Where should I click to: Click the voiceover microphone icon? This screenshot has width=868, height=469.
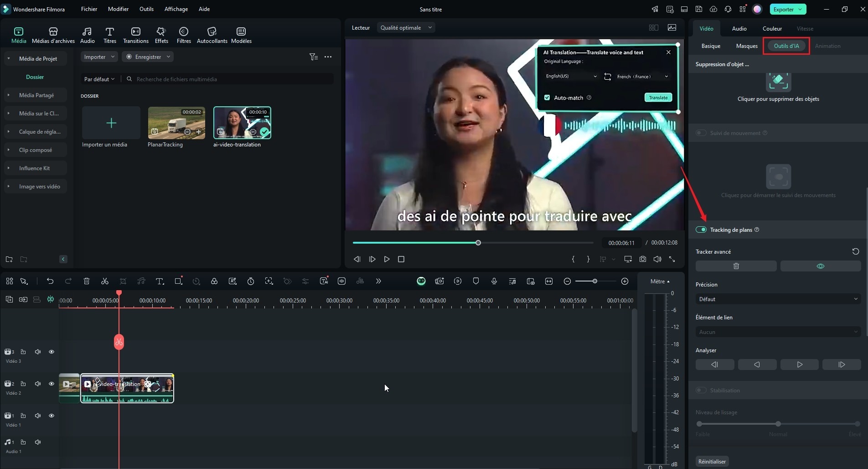pos(494,281)
